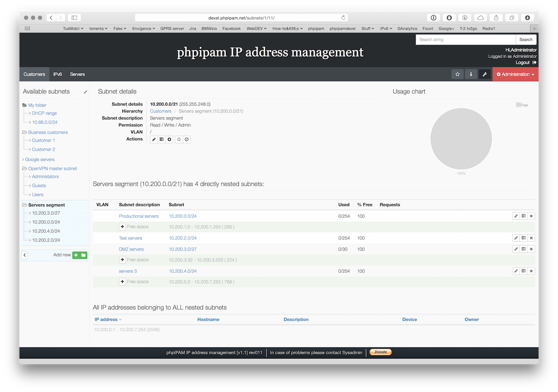Image resolution: width=558 pixels, height=392 pixels.
Task: Delete the DMZ servers subnet
Action: click(x=531, y=249)
